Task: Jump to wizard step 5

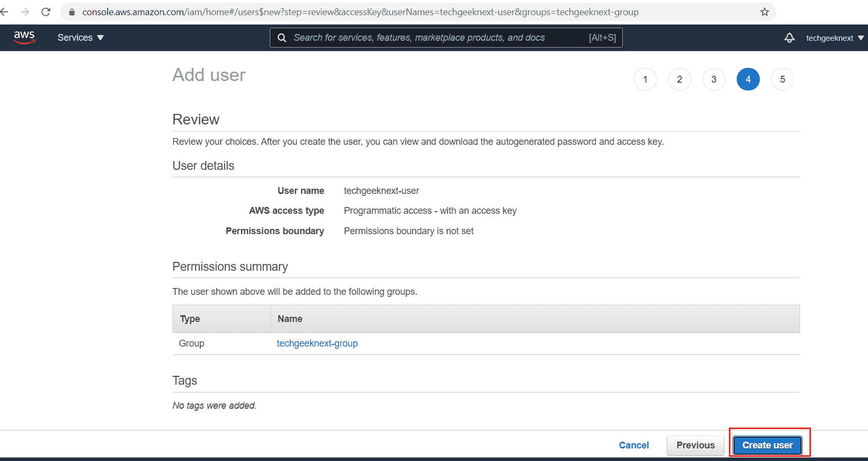Action: pos(783,79)
